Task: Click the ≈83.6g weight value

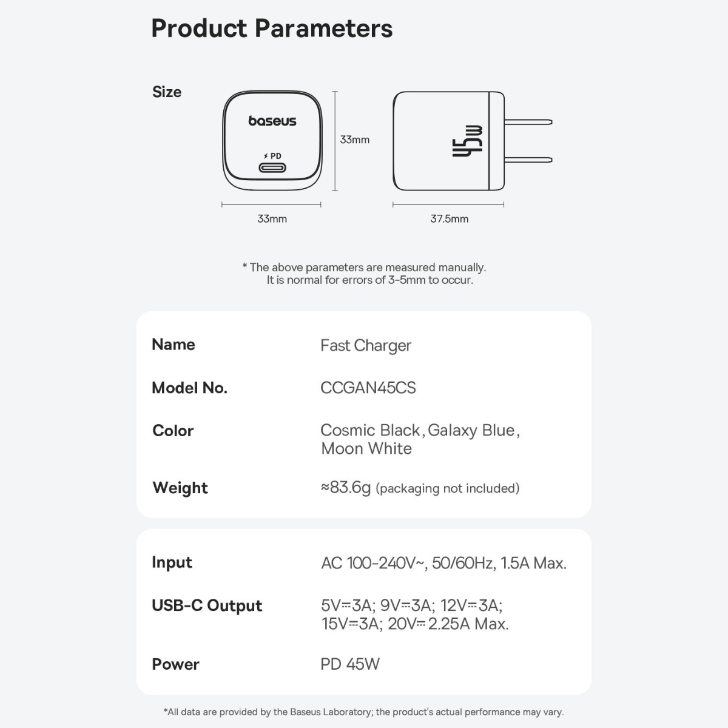Action: coord(346,488)
